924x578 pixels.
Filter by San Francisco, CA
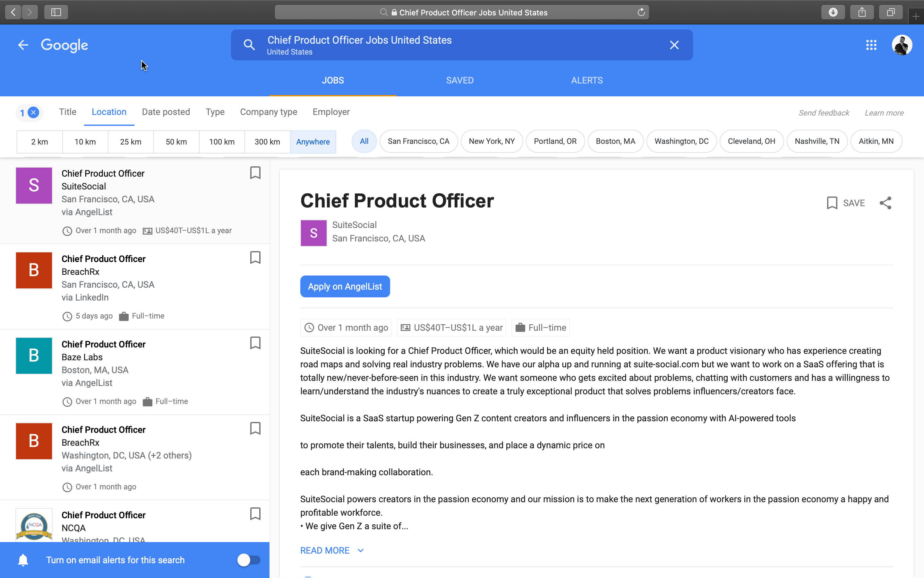click(418, 141)
